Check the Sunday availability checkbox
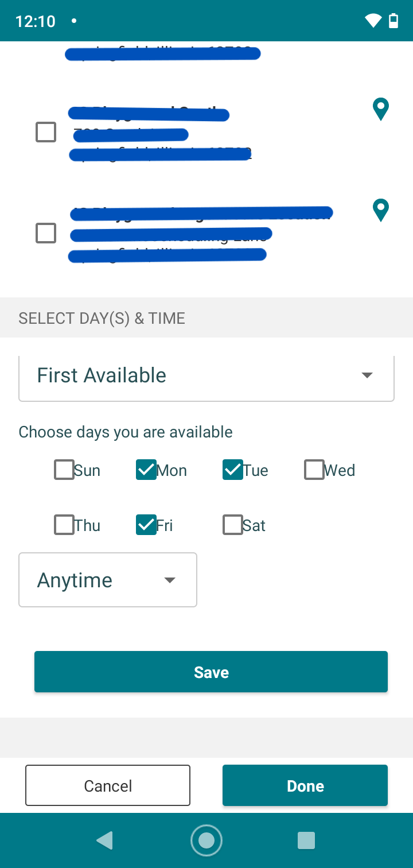The image size is (413, 868). pyautogui.click(x=64, y=470)
